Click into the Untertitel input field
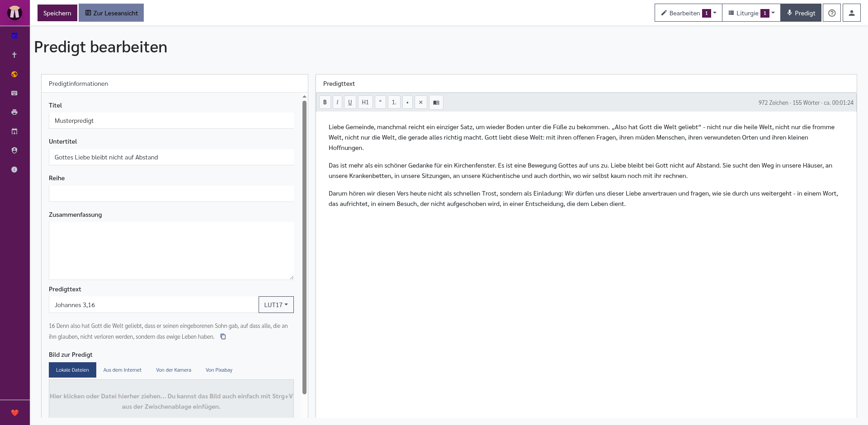Image resolution: width=868 pixels, height=425 pixels. pyautogui.click(x=171, y=157)
